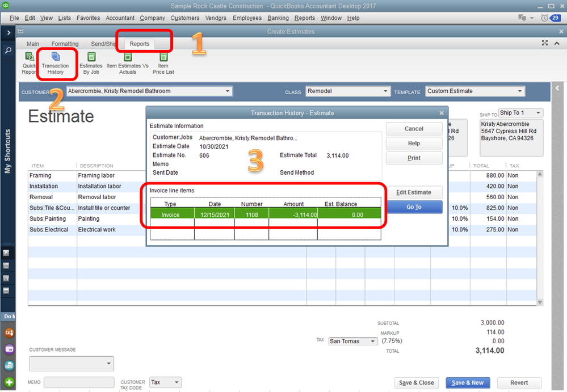
Task: Click the orange icon in sidebar
Action: (9, 332)
